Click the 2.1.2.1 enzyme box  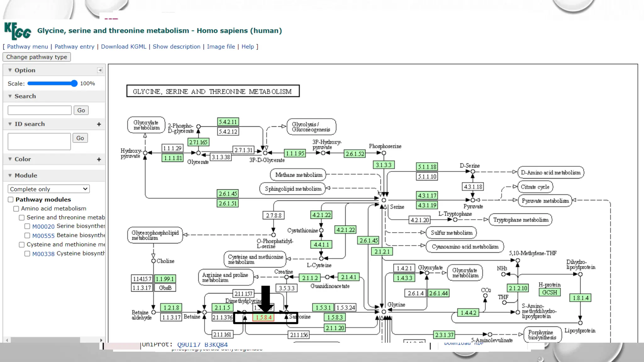tap(382, 251)
